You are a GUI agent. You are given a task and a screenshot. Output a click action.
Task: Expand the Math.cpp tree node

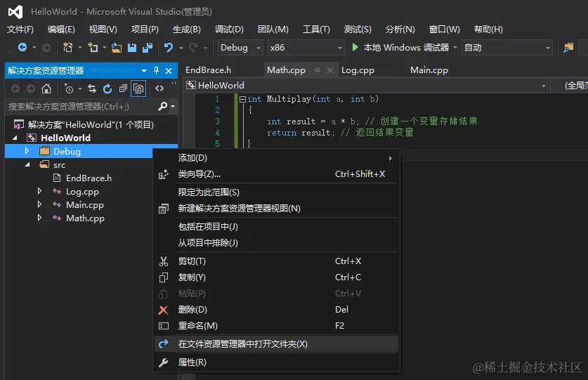(x=39, y=218)
